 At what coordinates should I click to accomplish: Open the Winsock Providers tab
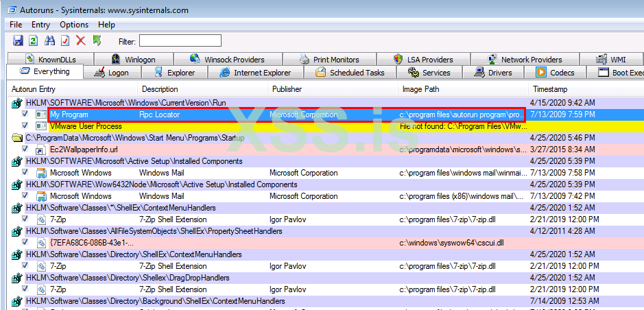pos(228,60)
